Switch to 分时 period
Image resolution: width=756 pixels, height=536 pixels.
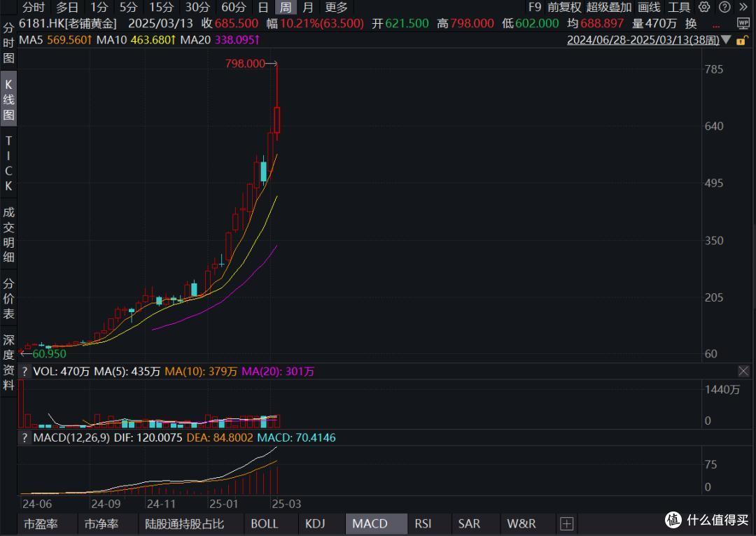click(x=34, y=7)
